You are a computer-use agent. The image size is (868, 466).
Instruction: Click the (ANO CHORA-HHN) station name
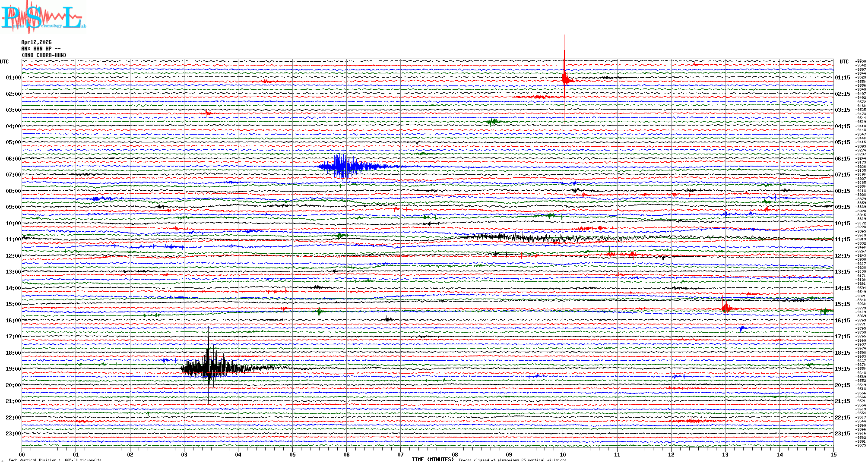44,55
